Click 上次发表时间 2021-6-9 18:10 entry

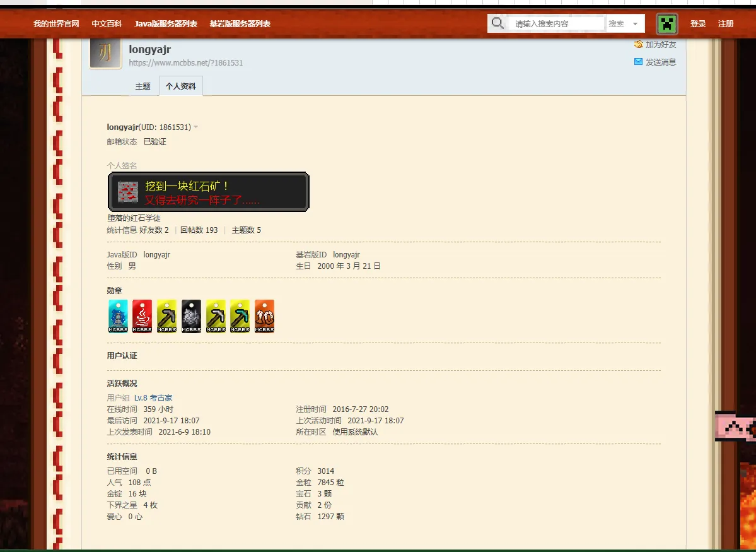[159, 432]
